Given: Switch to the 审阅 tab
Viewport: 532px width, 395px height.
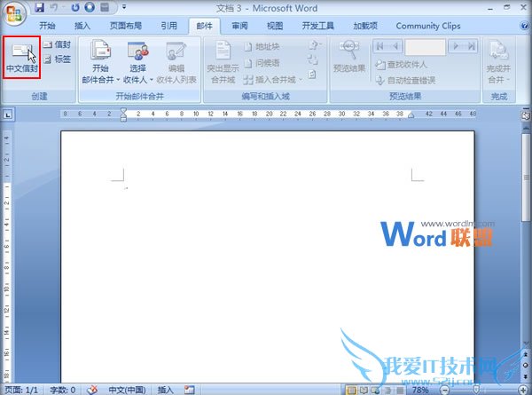Looking at the screenshot, I should click(x=239, y=26).
